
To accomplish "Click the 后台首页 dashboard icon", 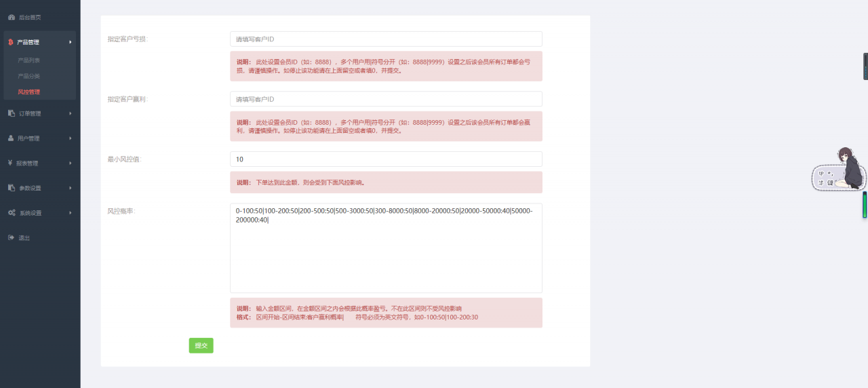I will click(11, 17).
